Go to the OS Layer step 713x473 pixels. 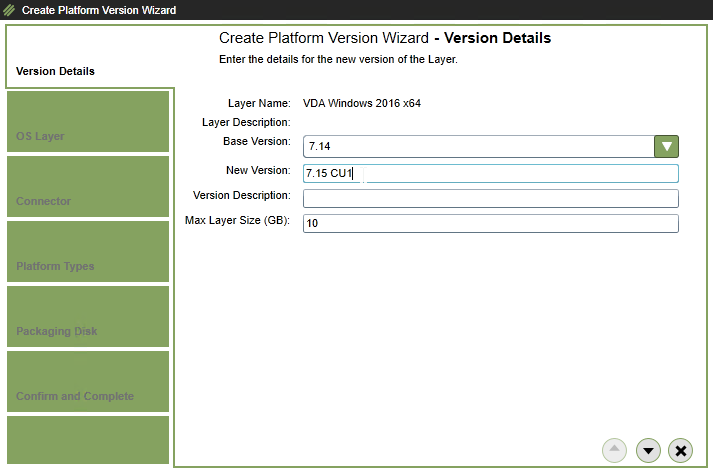[87, 121]
